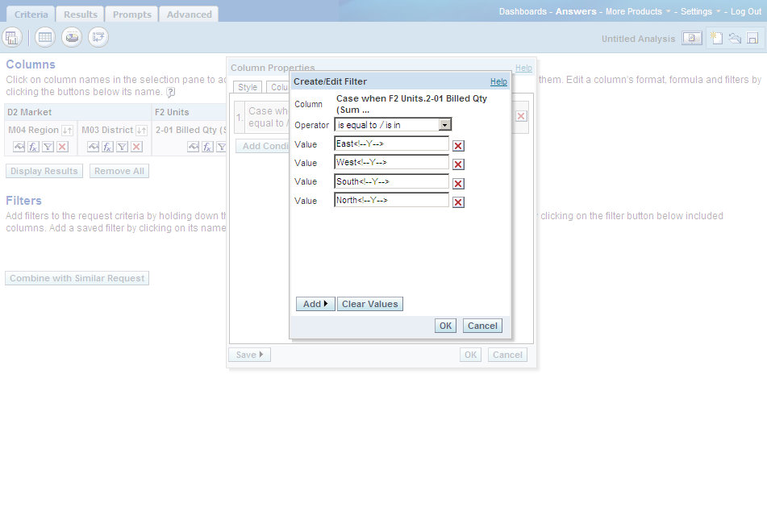Open column properties for 2-01 Billed Qty
This screenshot has height=532, width=767.
tap(194, 146)
